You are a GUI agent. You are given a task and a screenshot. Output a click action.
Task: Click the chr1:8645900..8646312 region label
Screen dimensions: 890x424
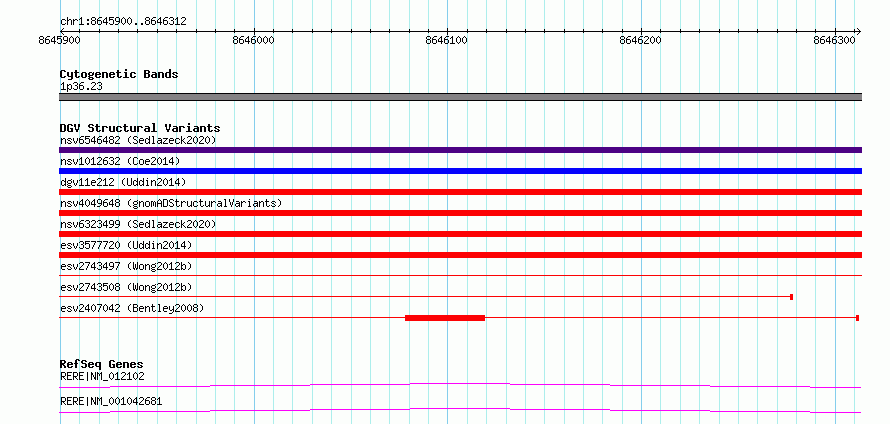click(x=123, y=22)
